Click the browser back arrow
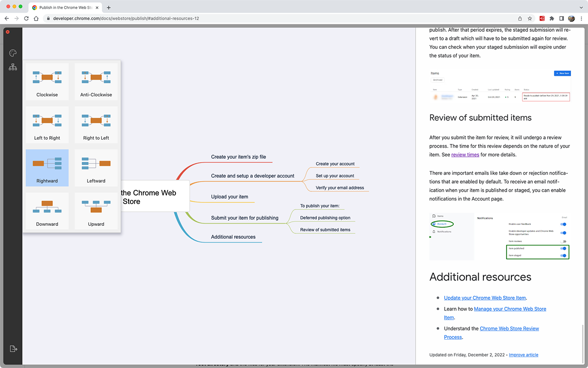The height and width of the screenshot is (368, 588). (6, 18)
